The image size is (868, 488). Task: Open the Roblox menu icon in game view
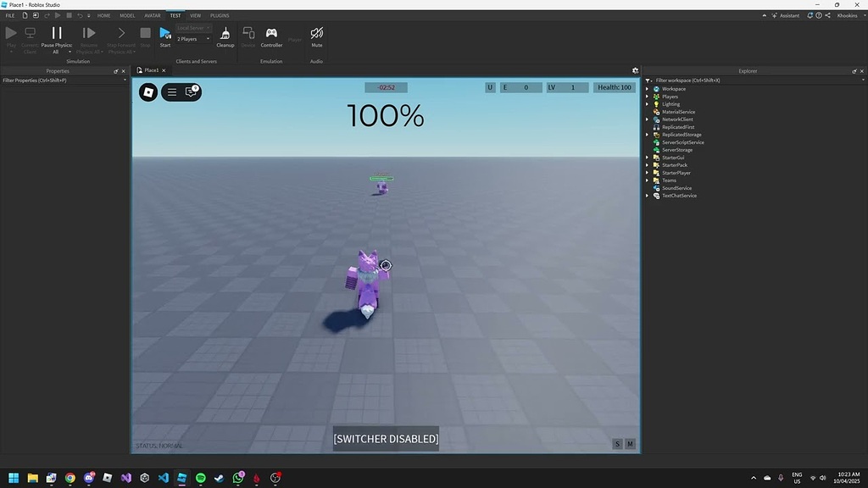coord(147,92)
